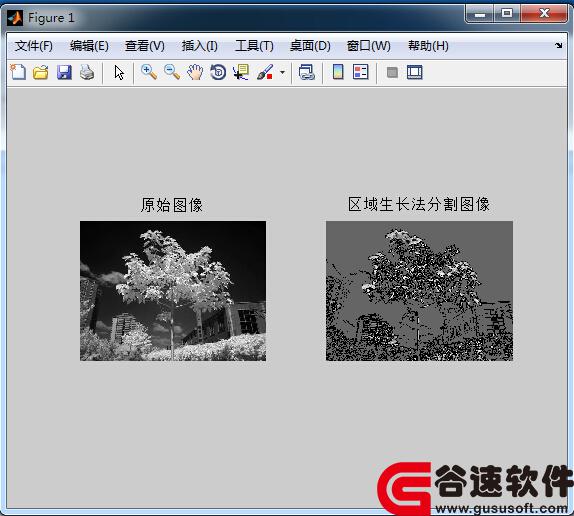Toggle the Data Cursor tool

pos(241,72)
